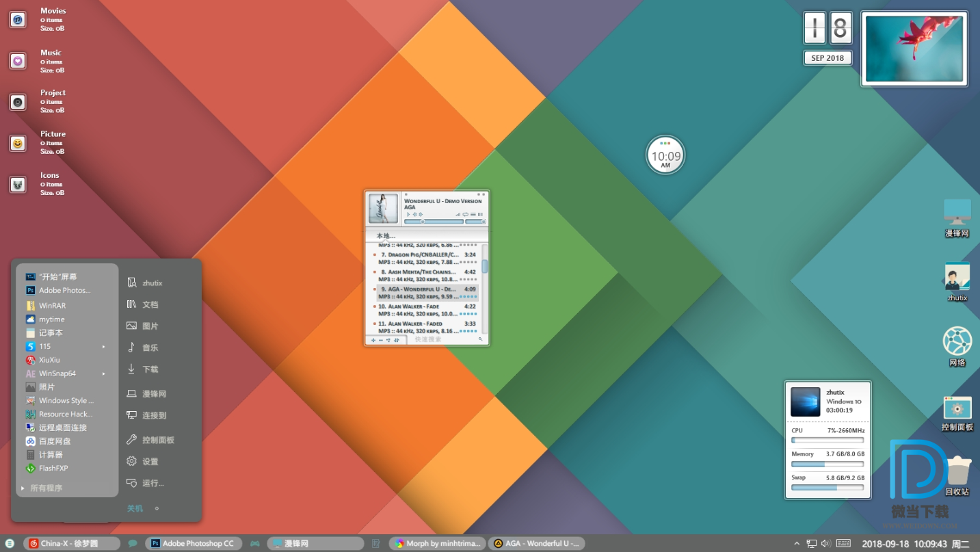Switch to Morph by minhtrima taskbar item

coord(438,543)
